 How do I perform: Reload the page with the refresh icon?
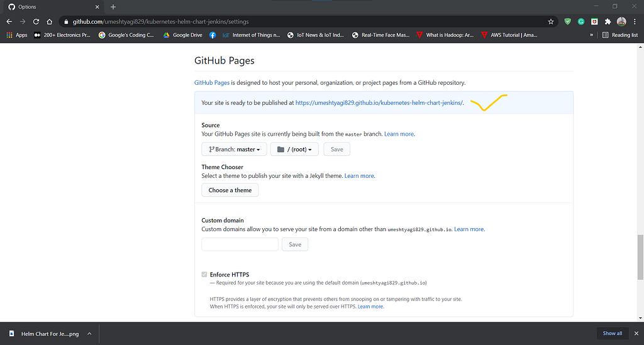pos(36,22)
